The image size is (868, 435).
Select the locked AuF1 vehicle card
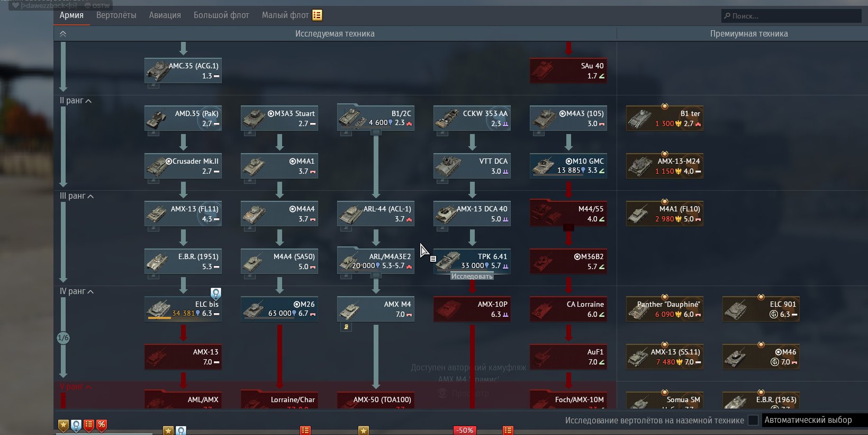click(568, 357)
